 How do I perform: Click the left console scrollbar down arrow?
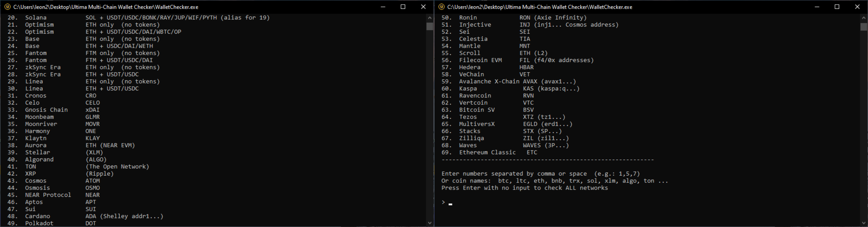430,223
